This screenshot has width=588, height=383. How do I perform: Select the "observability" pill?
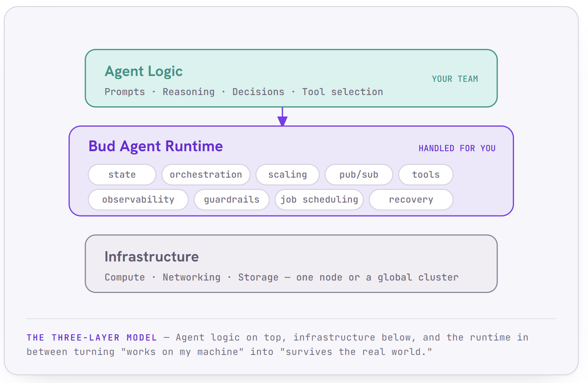coord(138,199)
